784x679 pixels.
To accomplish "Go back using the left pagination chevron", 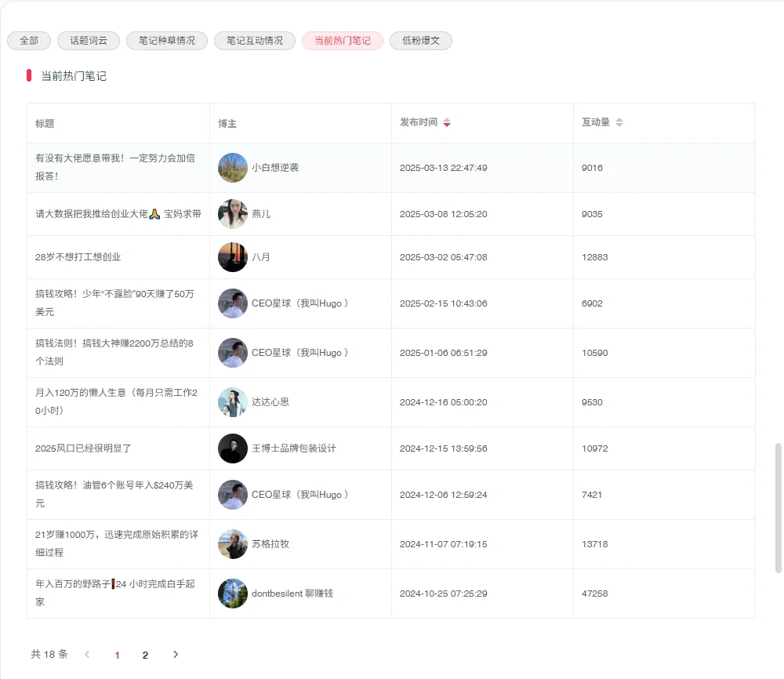I will pyautogui.click(x=87, y=654).
